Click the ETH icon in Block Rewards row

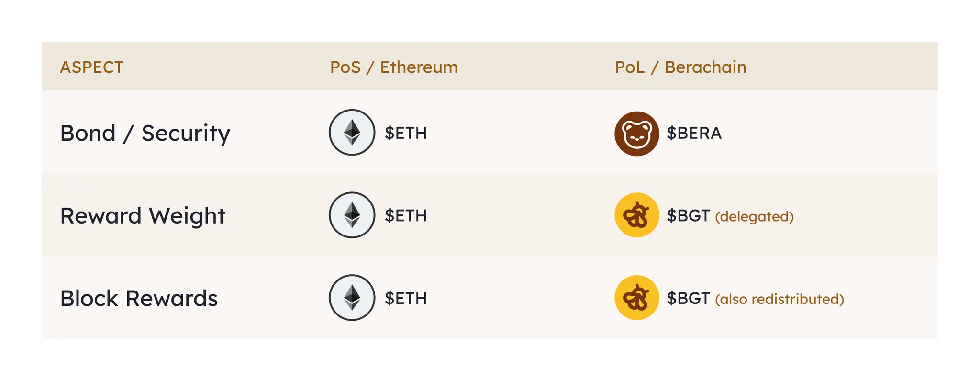coord(352,298)
